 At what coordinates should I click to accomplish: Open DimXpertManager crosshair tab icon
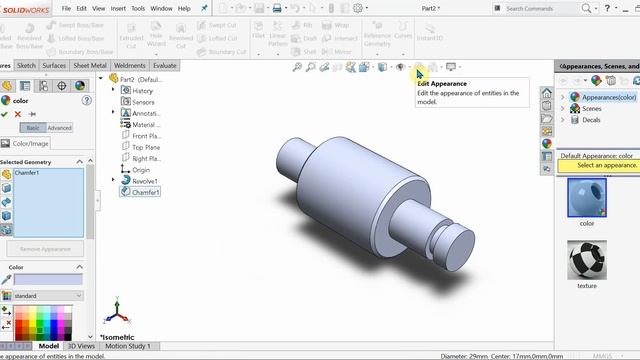(x=62, y=86)
